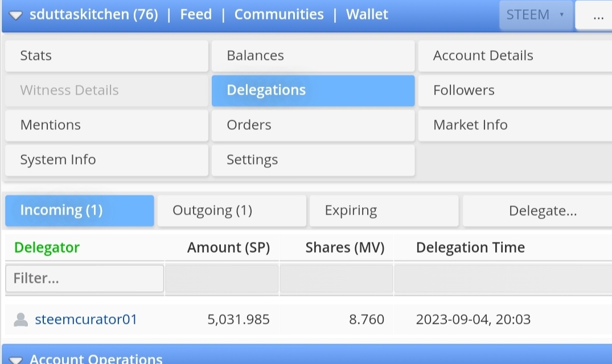
Task: Show Incoming (1) delegations
Action: [80, 210]
